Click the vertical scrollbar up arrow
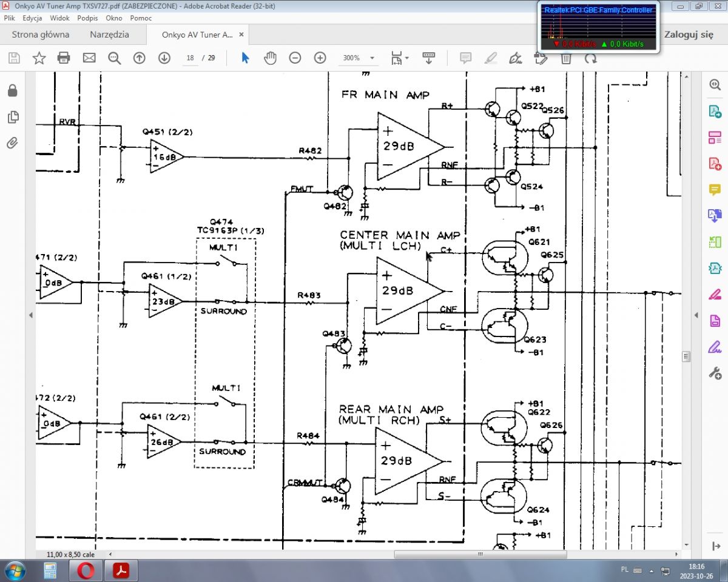728x582 pixels. point(686,76)
